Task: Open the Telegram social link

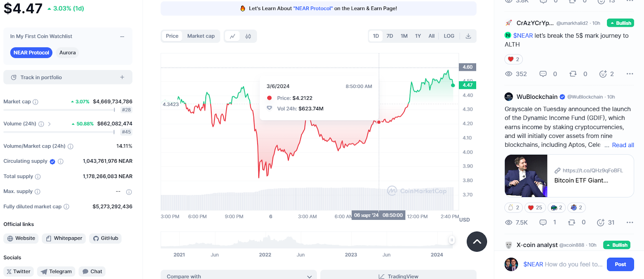Action: [56, 272]
